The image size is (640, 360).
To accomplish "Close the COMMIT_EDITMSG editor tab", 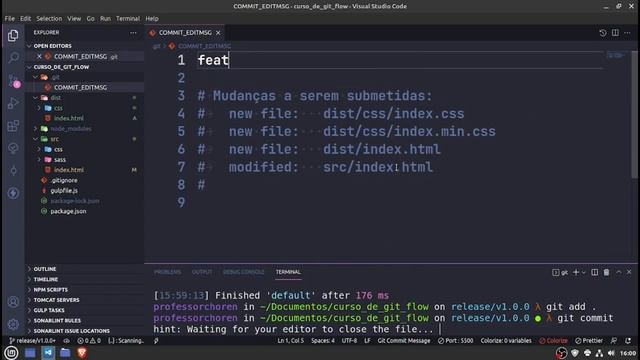I will pyautogui.click(x=218, y=33).
